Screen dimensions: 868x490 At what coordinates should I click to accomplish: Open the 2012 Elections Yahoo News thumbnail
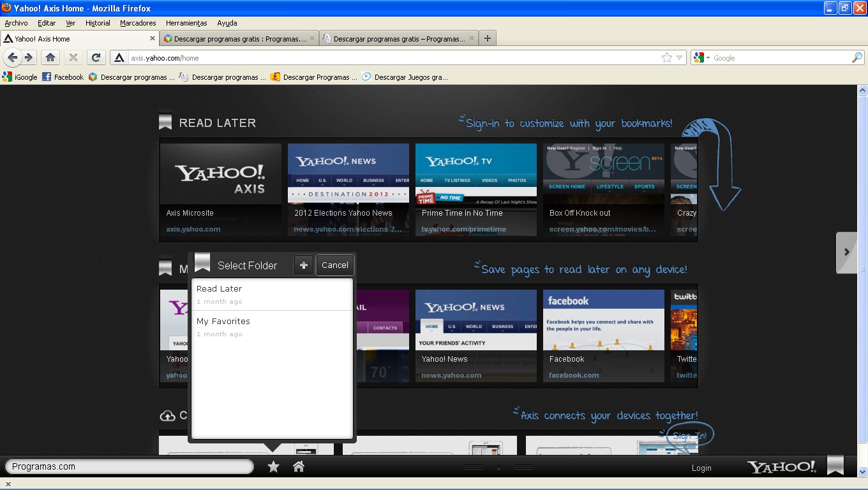click(348, 189)
